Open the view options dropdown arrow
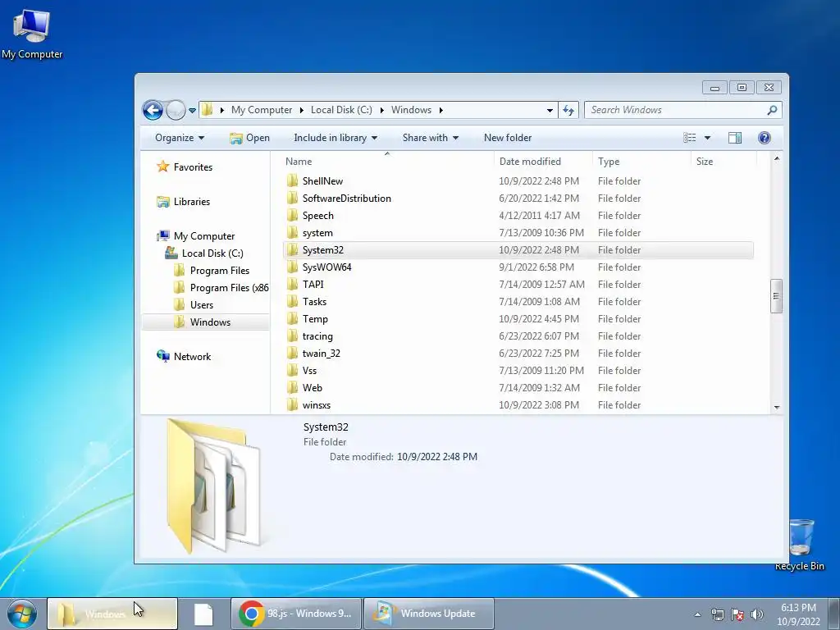This screenshot has height=630, width=840. [x=707, y=138]
